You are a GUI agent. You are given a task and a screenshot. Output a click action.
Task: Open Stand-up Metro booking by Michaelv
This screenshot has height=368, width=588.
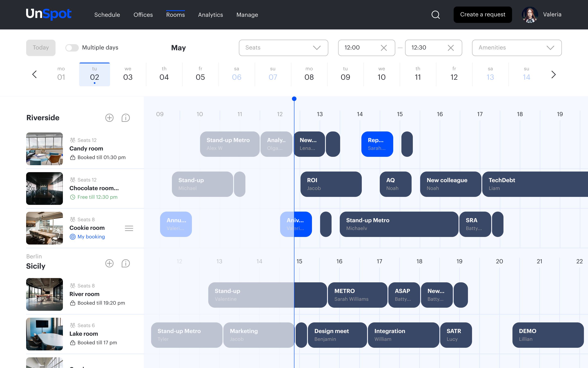(399, 224)
